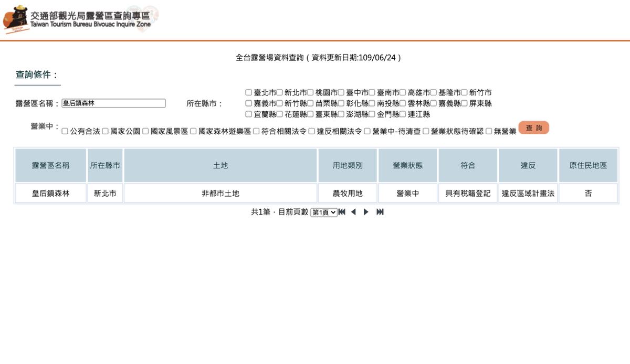This screenshot has width=630, height=364.
Task: Focus the 露營區名稱 input containing 皇后鎮森林
Action: point(113,103)
